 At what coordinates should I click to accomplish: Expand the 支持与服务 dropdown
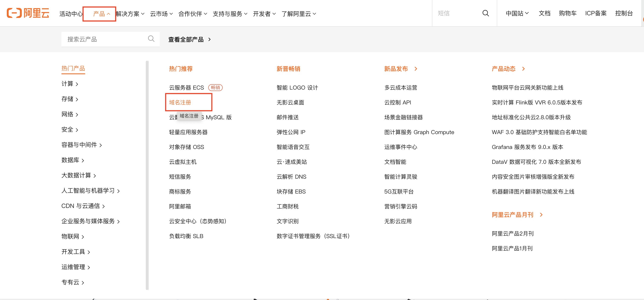230,14
